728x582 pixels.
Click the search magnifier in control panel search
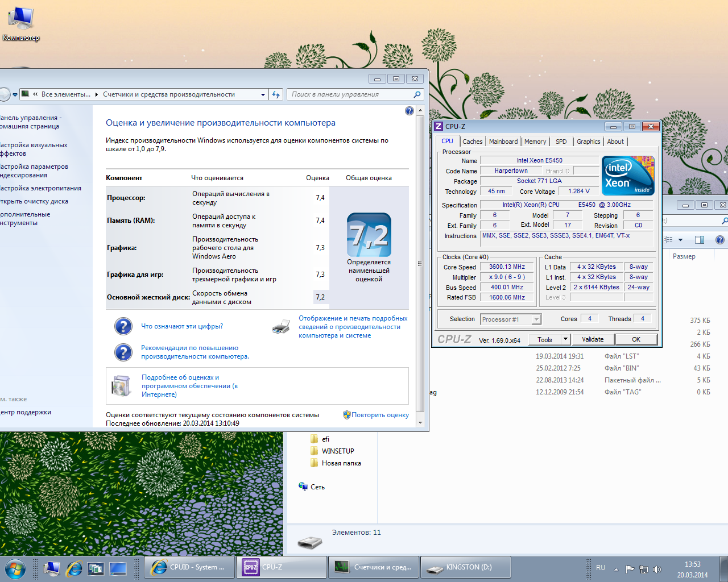click(417, 94)
